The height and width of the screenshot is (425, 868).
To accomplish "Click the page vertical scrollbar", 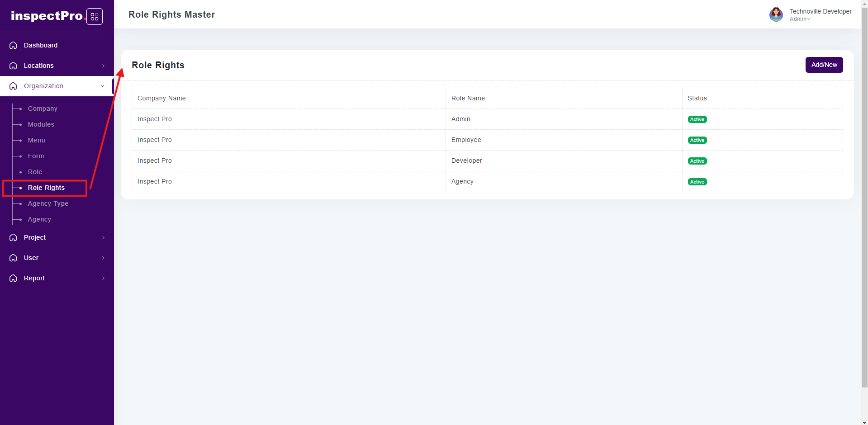I will pos(864,194).
